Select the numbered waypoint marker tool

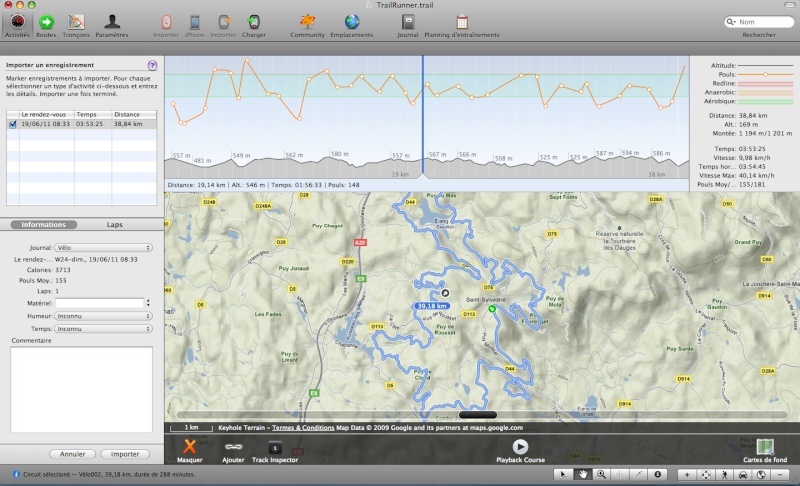coord(658,474)
